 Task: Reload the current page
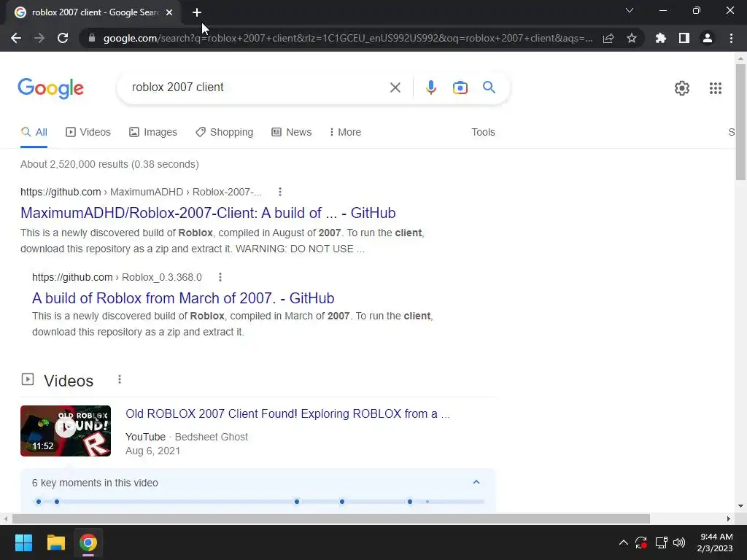[63, 38]
